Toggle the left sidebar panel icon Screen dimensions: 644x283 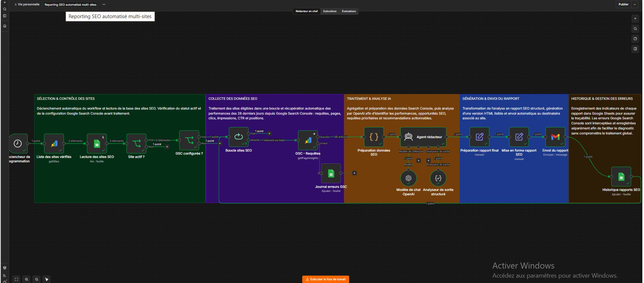coord(5,16)
